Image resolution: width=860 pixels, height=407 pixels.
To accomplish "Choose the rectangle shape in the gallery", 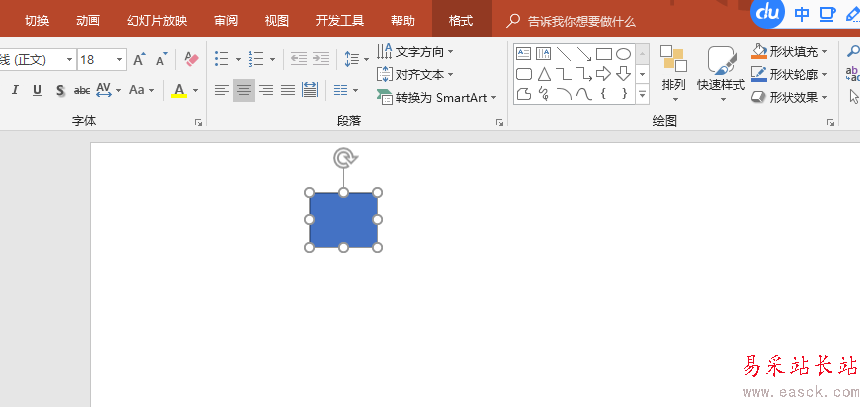I will point(604,54).
